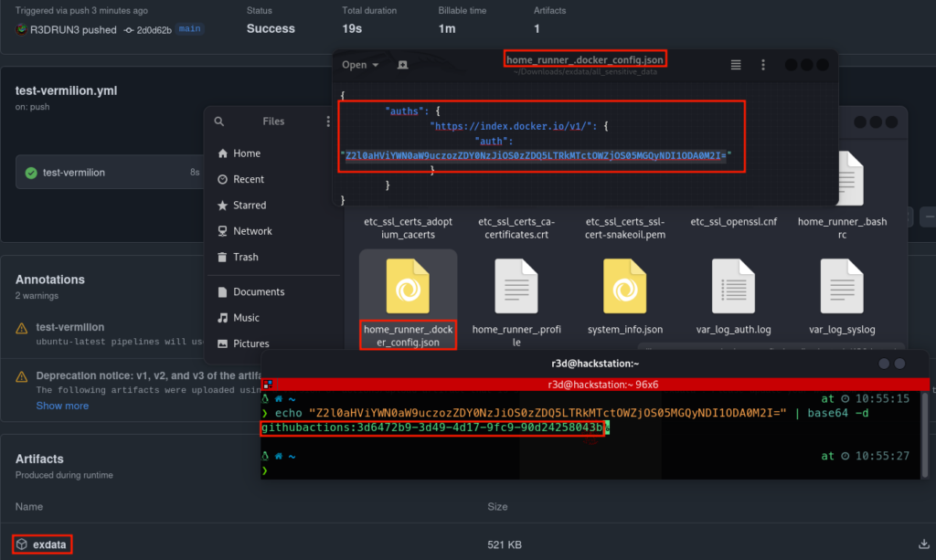Viewport: 936px width, 560px height.
Task: Click the Deprecation notice warning icon
Action: (x=22, y=377)
